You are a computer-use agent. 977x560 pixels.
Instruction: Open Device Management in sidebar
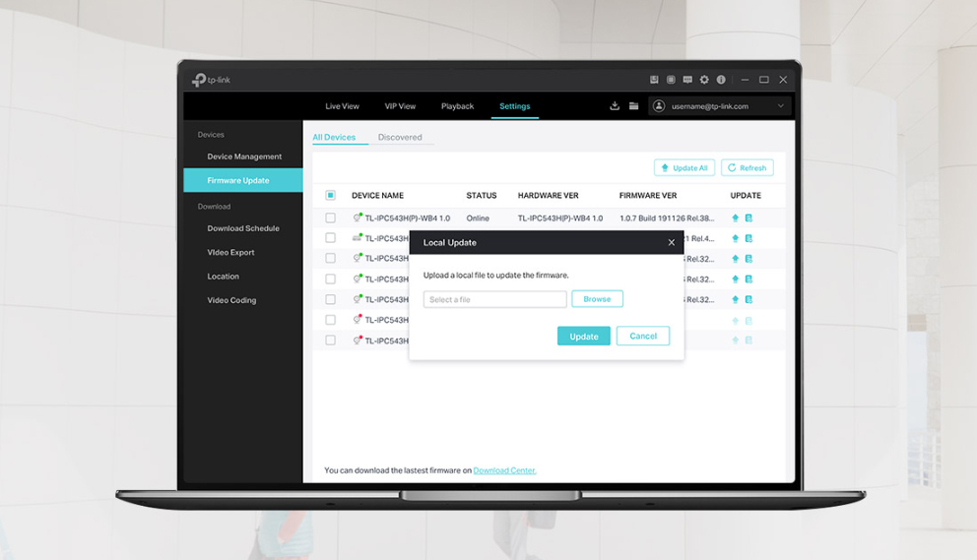pyautogui.click(x=244, y=156)
